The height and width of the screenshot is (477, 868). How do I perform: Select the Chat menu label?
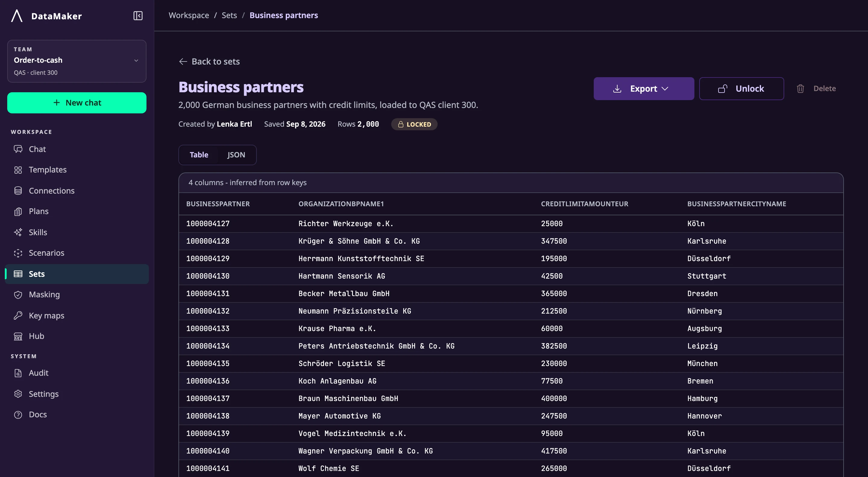[x=37, y=149]
